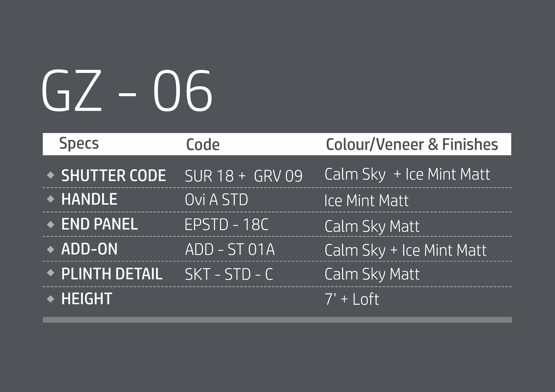Image resolution: width=555 pixels, height=392 pixels.
Task: Click the GZ - 06 title
Action: click(127, 91)
